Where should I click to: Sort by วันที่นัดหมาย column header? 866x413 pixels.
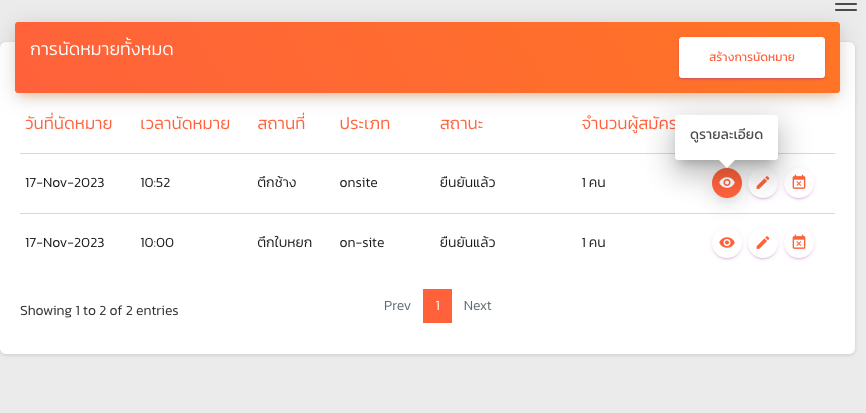[x=68, y=124]
